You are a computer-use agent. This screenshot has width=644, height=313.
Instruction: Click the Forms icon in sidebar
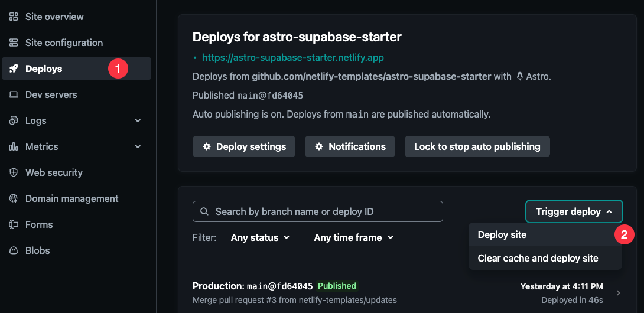(14, 224)
